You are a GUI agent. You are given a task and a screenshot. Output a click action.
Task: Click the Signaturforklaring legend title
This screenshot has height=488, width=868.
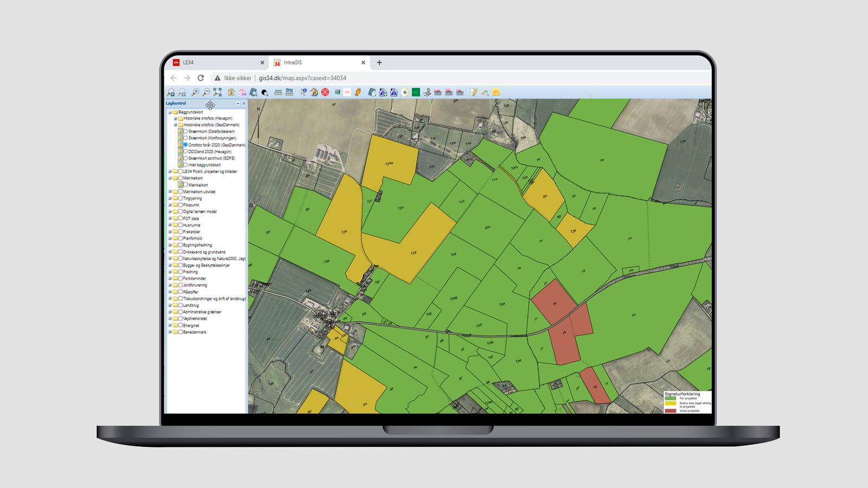682,394
